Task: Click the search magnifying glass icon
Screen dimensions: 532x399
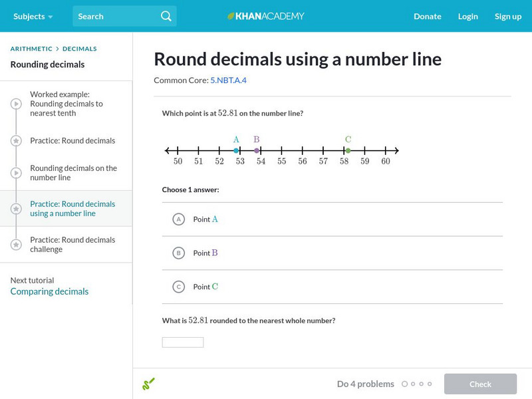Action: pos(166,16)
